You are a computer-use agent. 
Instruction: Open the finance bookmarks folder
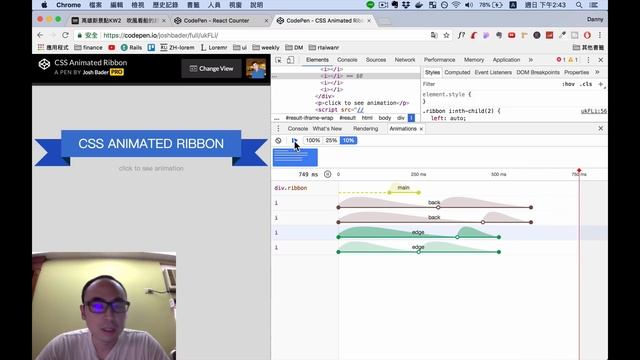click(89, 48)
